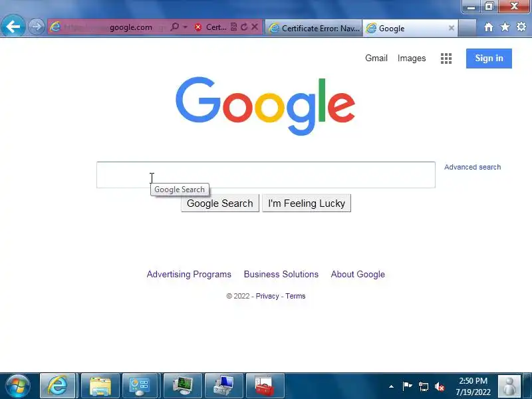Open the Advertising Programs link
Screen dimensions: 532x399
tap(189, 274)
